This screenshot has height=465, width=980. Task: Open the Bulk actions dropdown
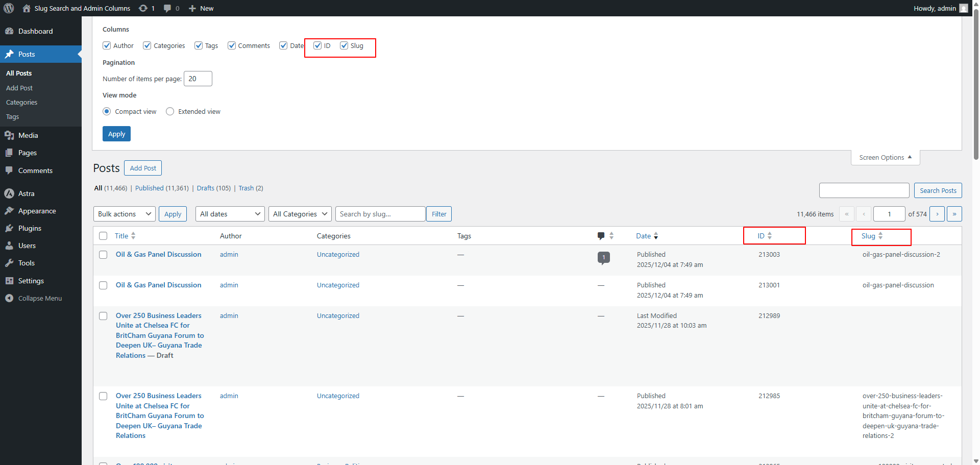[124, 214]
